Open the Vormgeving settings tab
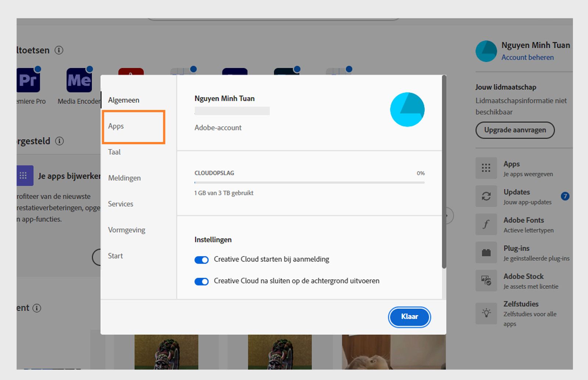588x380 pixels. click(126, 230)
